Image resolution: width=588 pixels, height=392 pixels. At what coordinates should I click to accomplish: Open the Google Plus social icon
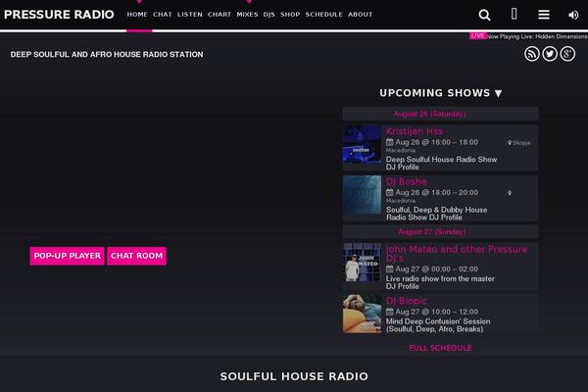click(567, 54)
